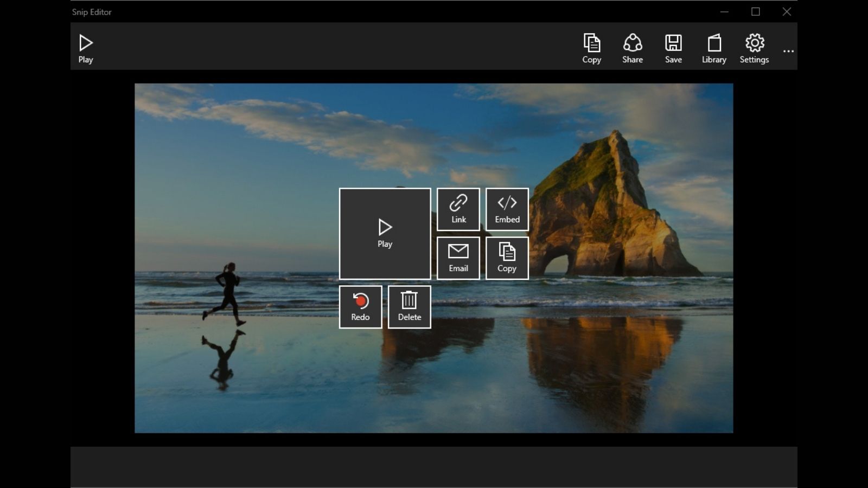Delete the recording using the trash tile
Viewport: 868px width, 488px height.
coord(409,306)
